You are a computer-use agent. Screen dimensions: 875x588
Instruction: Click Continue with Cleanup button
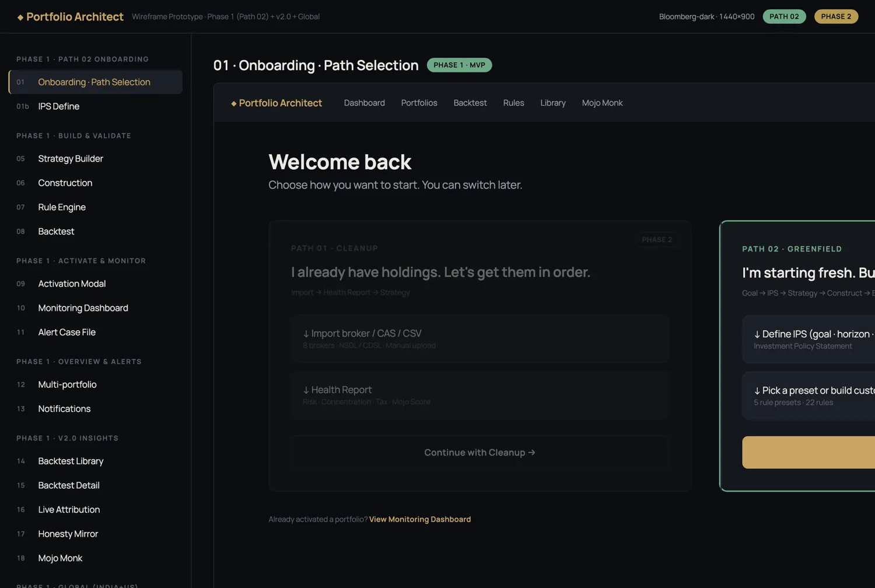click(x=480, y=452)
